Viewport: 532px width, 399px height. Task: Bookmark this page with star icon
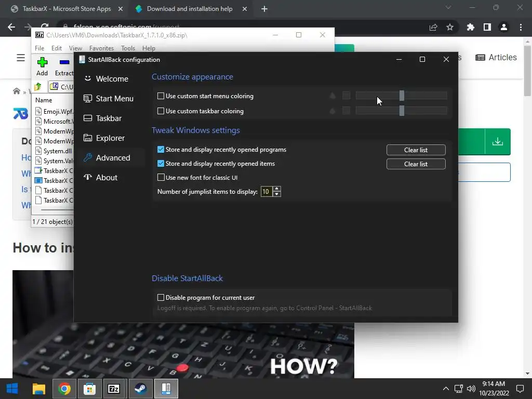(450, 27)
